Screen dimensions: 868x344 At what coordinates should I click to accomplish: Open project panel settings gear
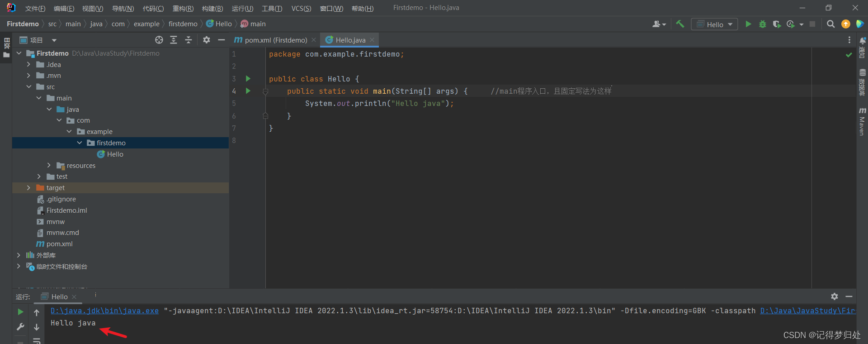click(x=207, y=40)
